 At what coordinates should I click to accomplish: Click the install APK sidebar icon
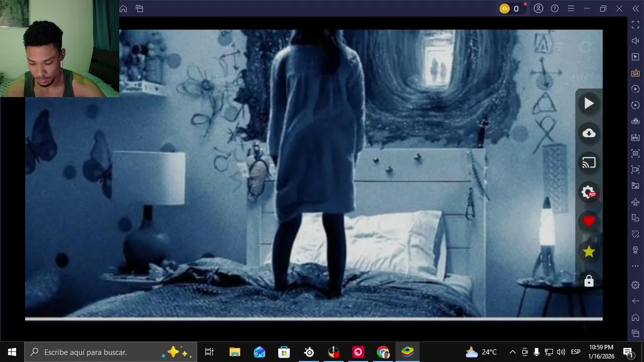[x=635, y=137]
